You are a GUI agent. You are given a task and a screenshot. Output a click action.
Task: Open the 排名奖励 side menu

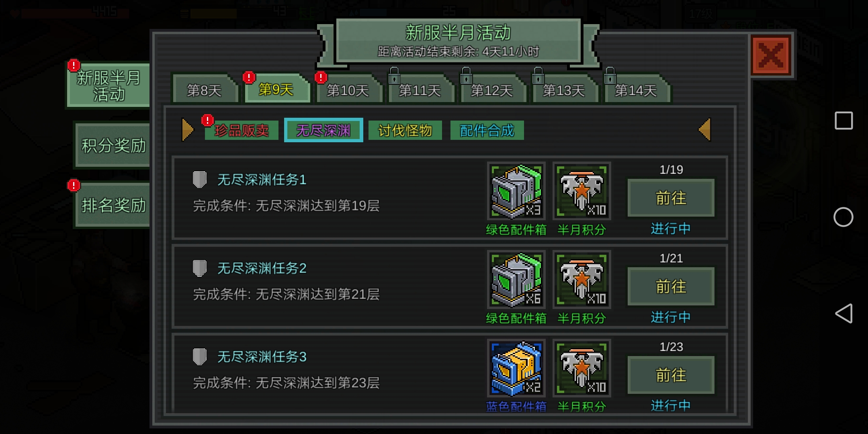click(113, 205)
